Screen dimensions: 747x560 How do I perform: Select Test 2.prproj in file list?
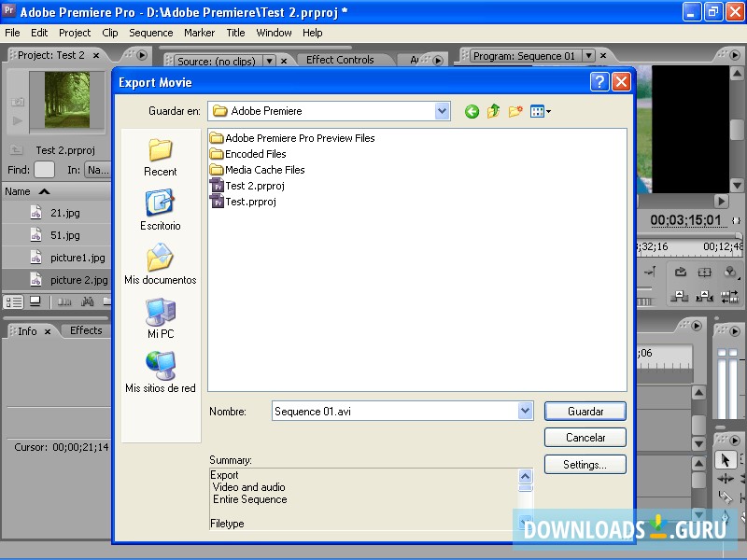pos(247,186)
